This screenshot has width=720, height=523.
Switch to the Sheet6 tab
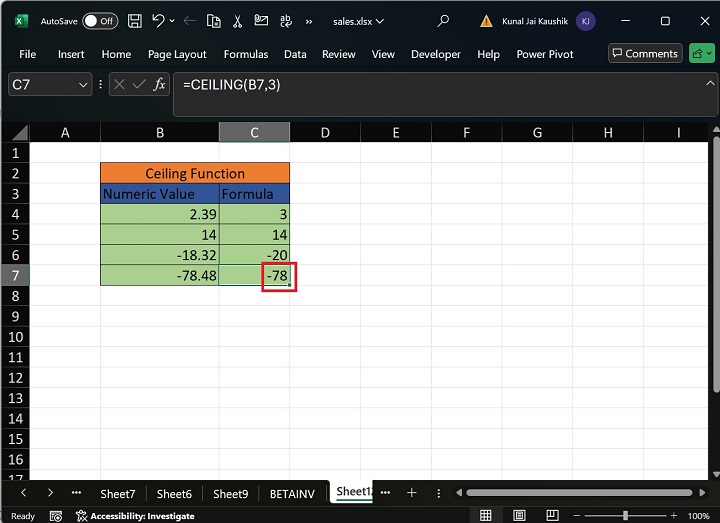coord(174,494)
